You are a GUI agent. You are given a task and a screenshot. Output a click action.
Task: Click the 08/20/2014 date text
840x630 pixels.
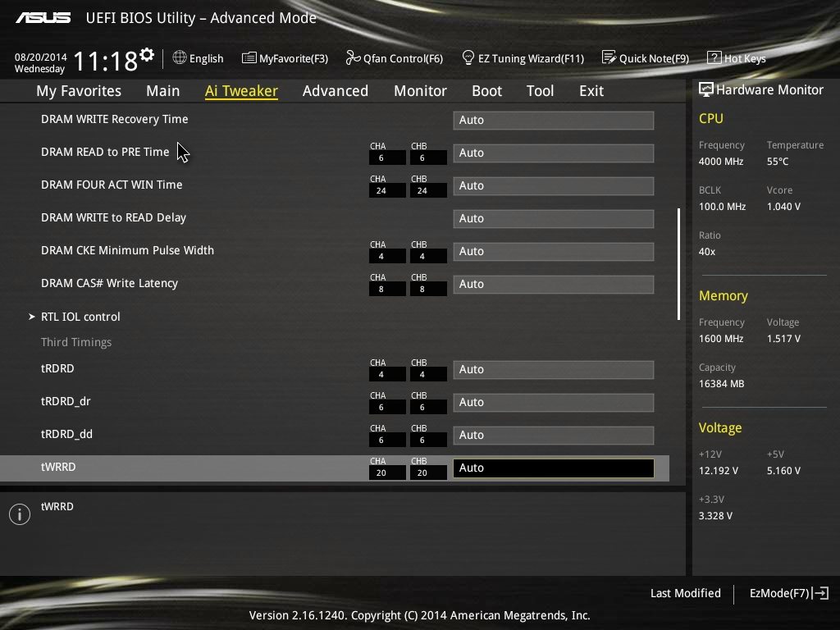[x=41, y=57]
